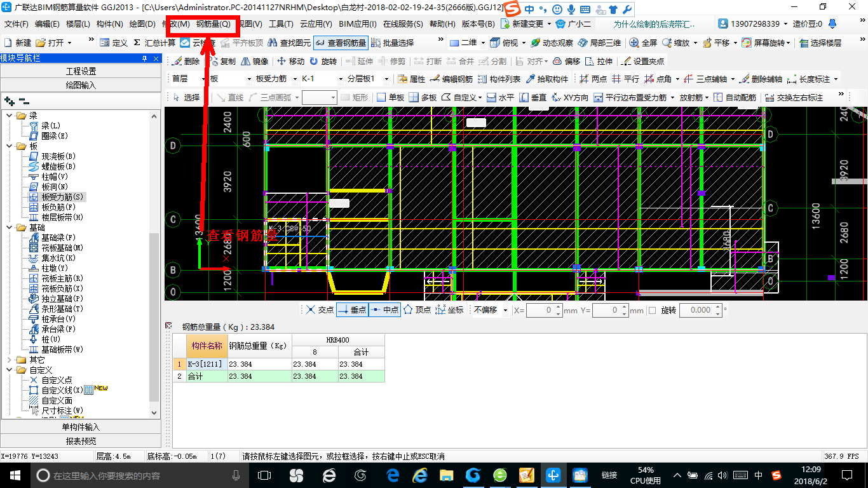Viewport: 868px width, 488px height.
Task: Open 报表预览 report preview
Action: tap(81, 441)
